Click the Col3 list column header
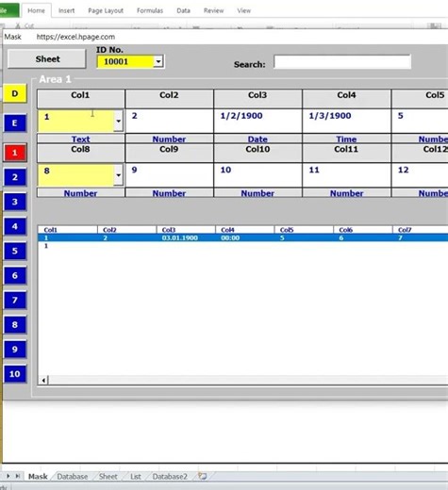448x490 pixels. 186,230
